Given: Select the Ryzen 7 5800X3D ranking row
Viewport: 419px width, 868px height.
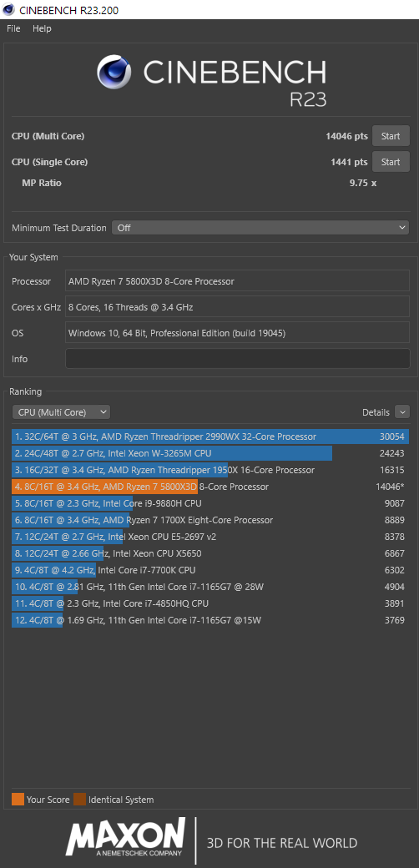Looking at the screenshot, I should tap(210, 487).
